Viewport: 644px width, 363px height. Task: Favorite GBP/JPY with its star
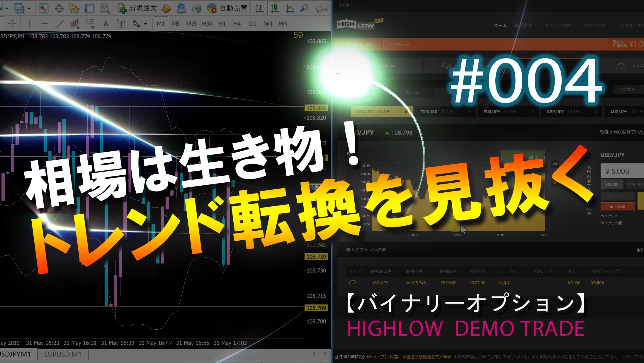[x=596, y=112]
